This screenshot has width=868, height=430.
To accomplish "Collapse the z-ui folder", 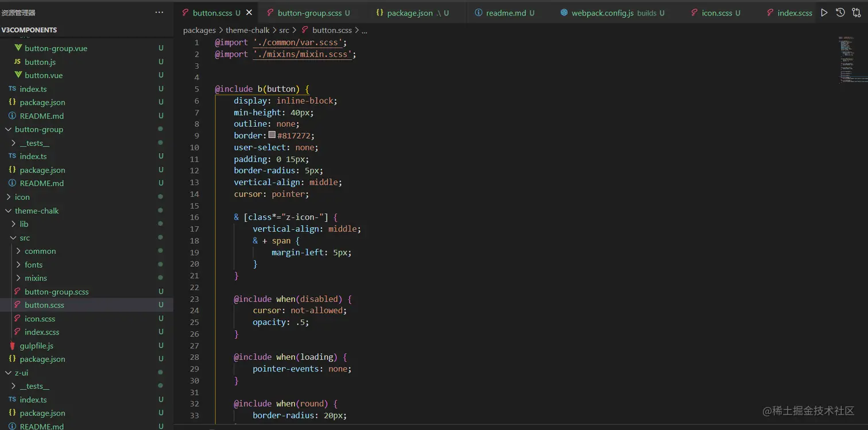I will [87, 373].
